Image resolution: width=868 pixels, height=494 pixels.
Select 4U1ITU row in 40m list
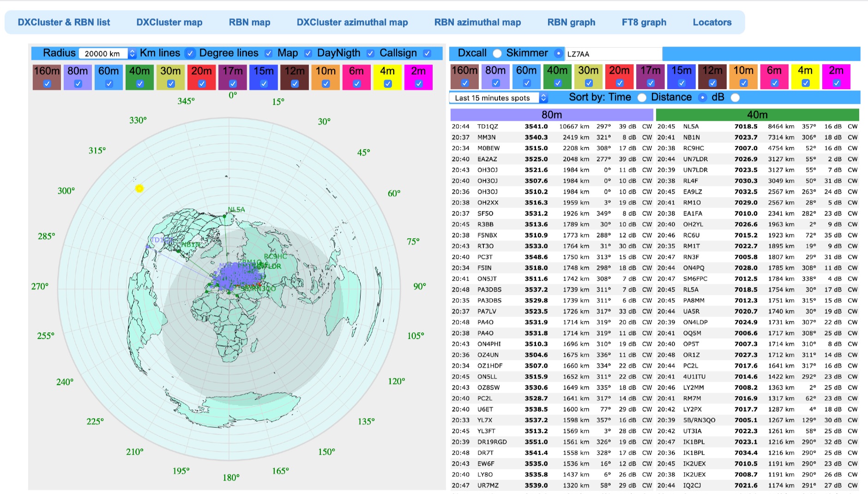point(758,377)
